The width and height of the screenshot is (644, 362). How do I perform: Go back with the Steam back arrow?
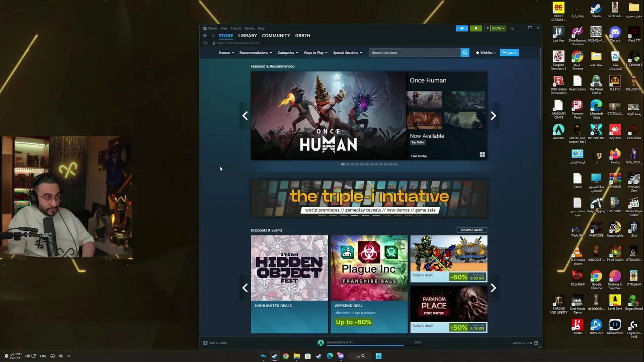point(205,36)
